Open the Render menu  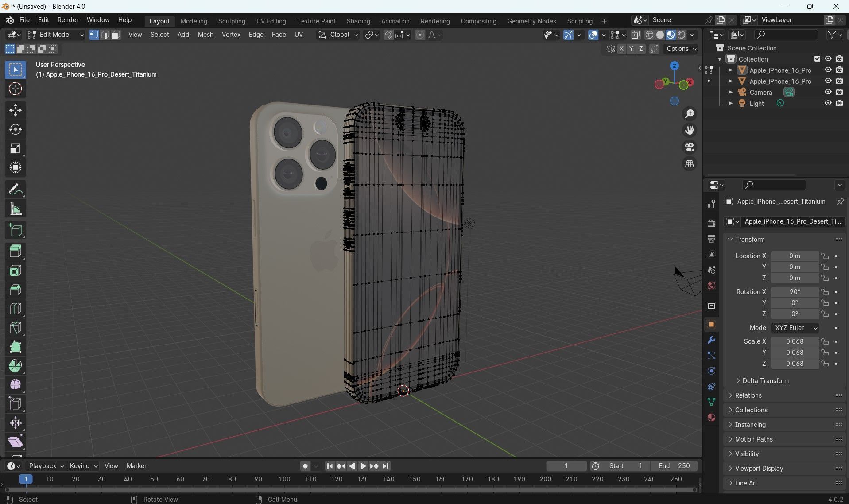(68, 20)
